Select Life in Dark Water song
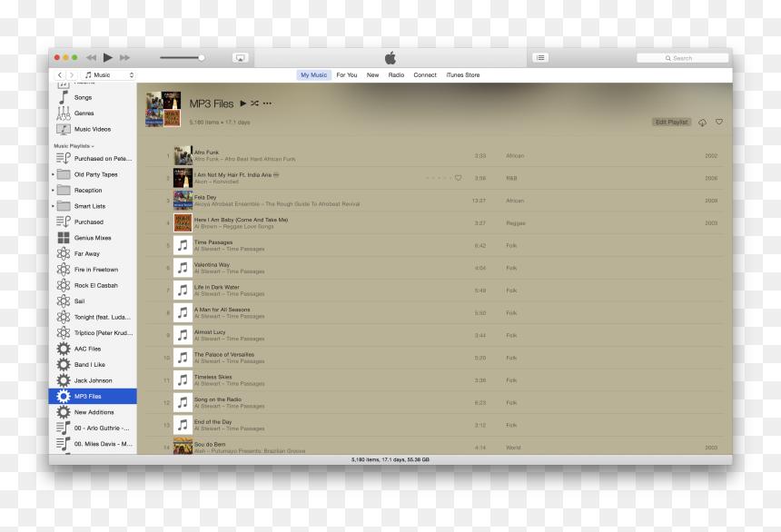The image size is (781, 532). point(434,291)
